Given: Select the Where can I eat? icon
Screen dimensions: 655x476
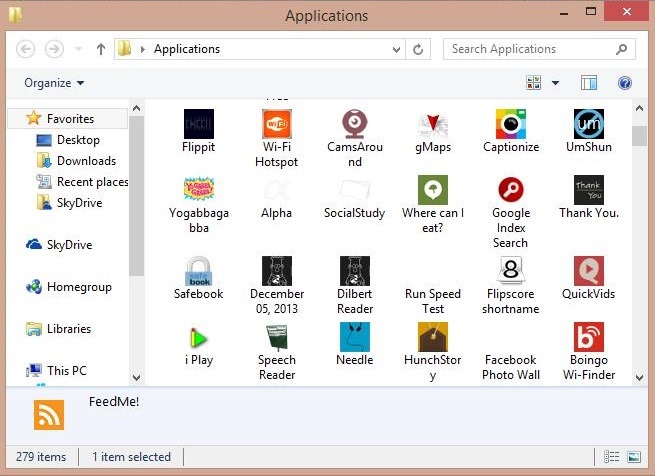Looking at the screenshot, I should [x=433, y=190].
